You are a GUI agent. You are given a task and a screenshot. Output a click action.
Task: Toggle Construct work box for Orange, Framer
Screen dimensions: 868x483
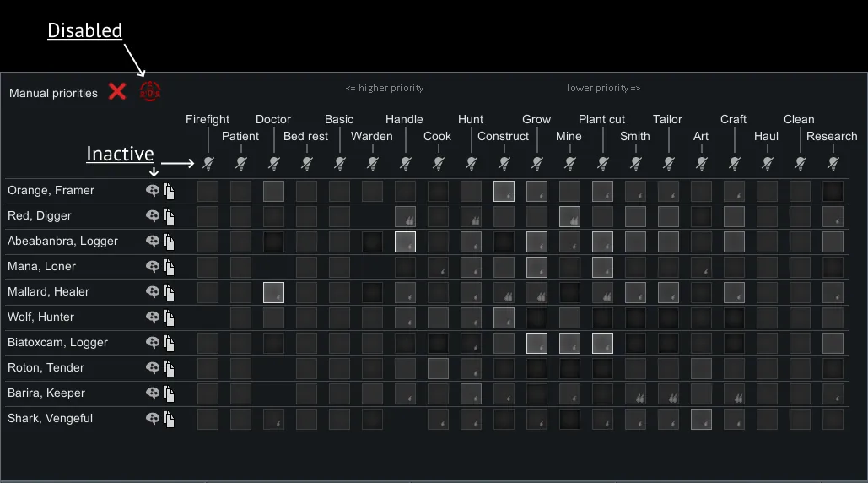click(504, 192)
